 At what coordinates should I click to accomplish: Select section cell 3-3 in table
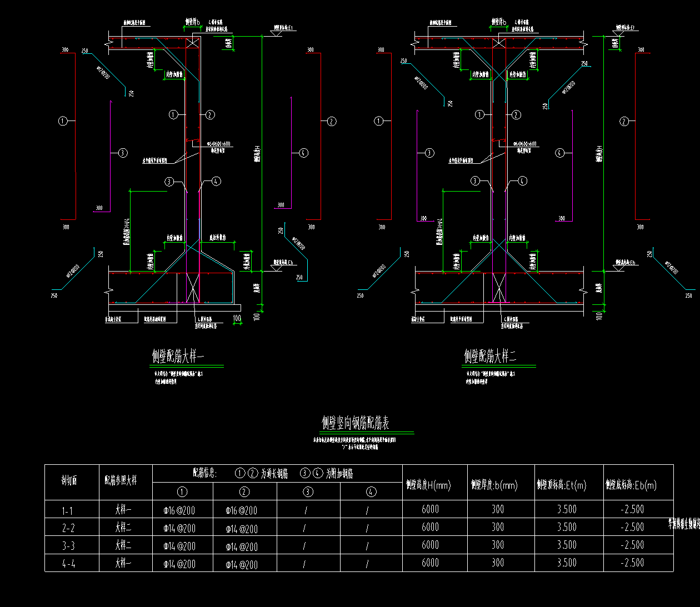[68, 546]
